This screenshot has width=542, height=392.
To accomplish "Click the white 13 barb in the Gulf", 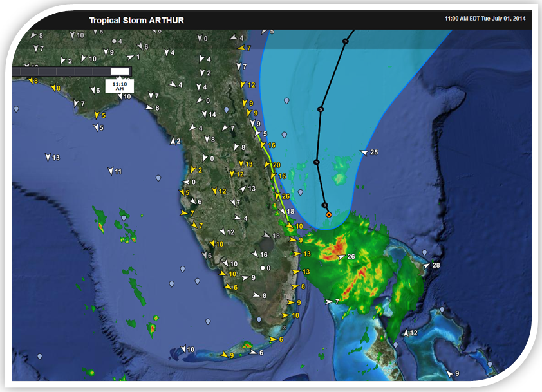I will pos(48,156).
